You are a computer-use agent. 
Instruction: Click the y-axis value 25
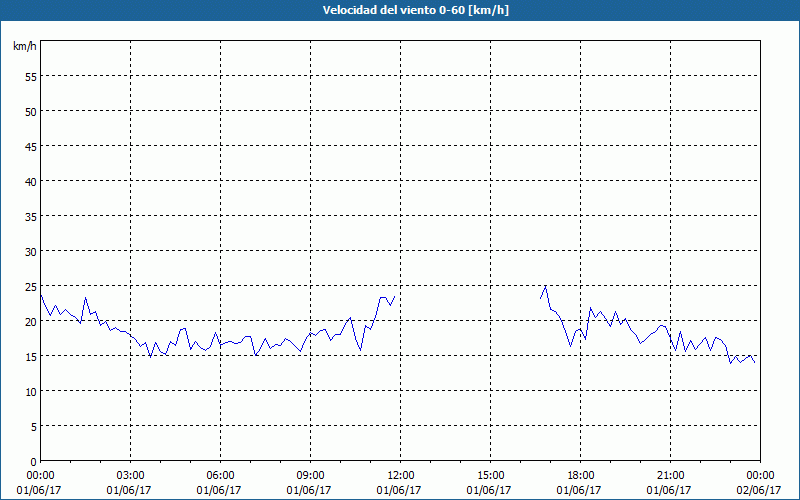coord(31,287)
